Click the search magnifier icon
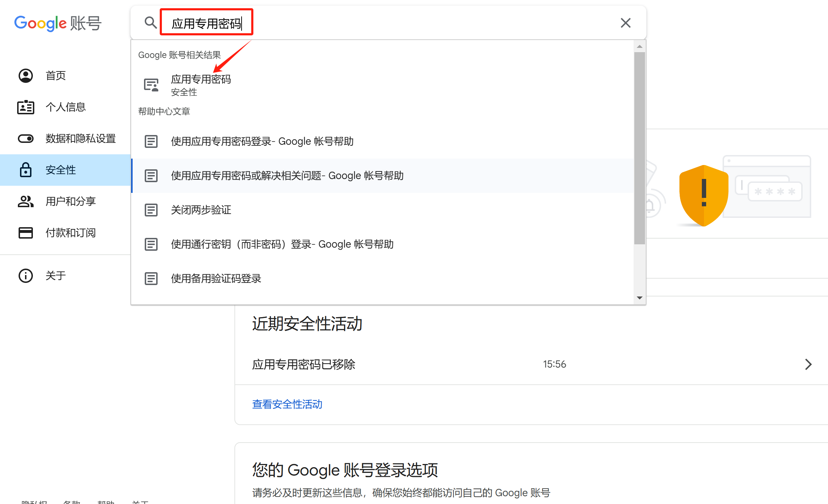 coord(150,23)
